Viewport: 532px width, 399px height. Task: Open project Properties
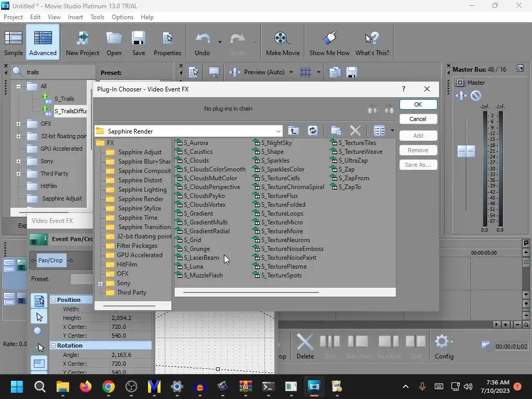point(167,43)
